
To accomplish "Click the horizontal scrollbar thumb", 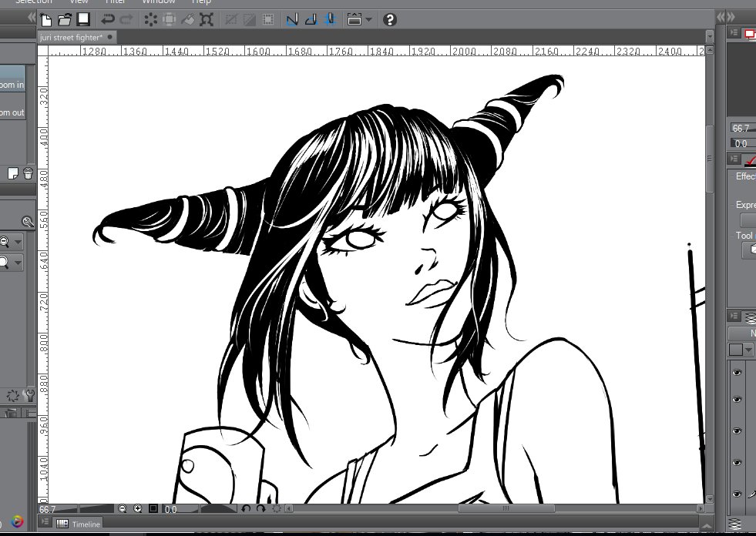I will coord(506,508).
